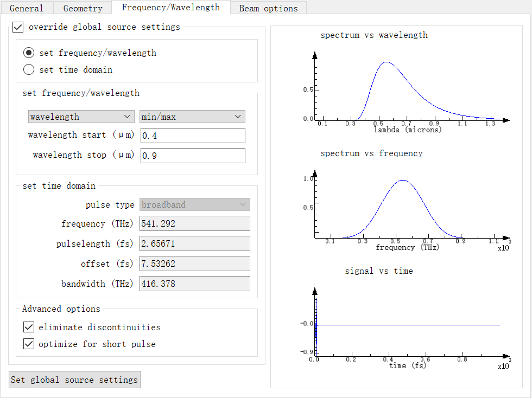Disable eliminate discontinuities checkbox
The height and width of the screenshot is (398, 532).
pos(29,327)
